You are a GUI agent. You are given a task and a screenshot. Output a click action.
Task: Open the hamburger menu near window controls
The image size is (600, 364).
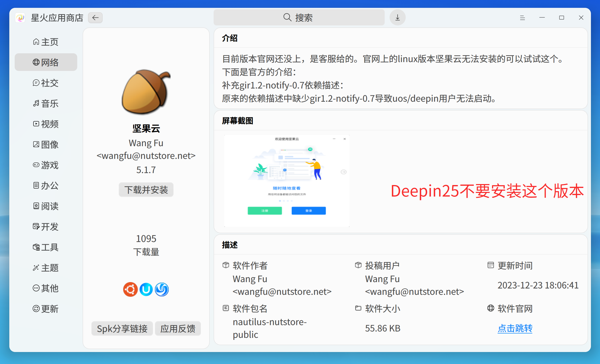pyautogui.click(x=522, y=17)
